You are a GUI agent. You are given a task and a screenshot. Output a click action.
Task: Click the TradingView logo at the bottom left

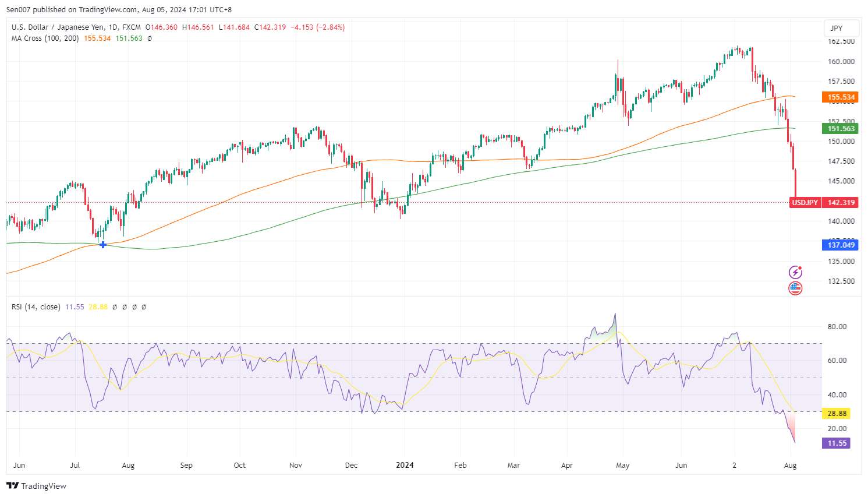pyautogui.click(x=36, y=486)
